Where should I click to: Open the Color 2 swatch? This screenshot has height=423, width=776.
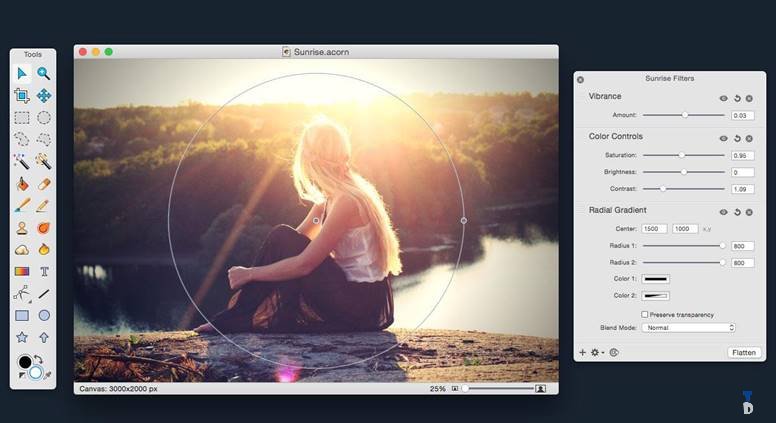(655, 296)
